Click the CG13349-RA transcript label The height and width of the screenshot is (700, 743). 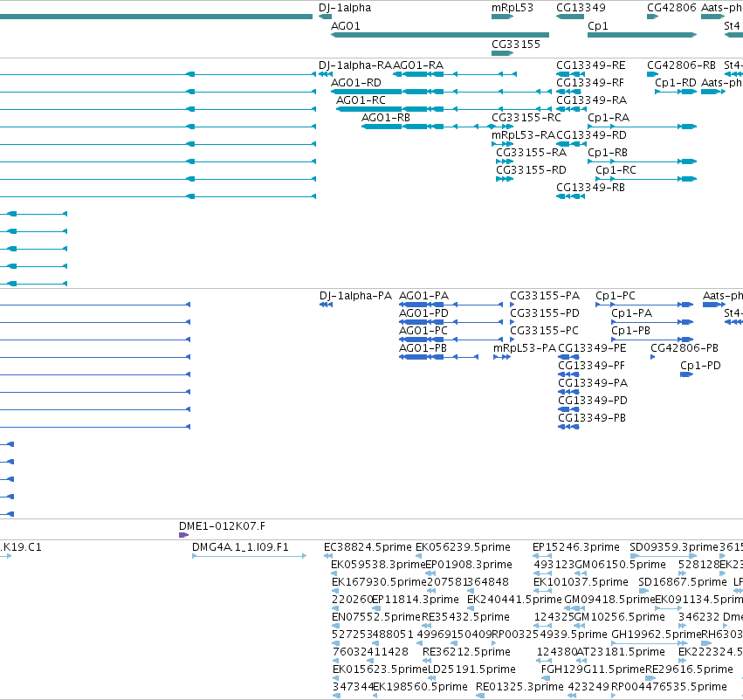[x=591, y=100]
